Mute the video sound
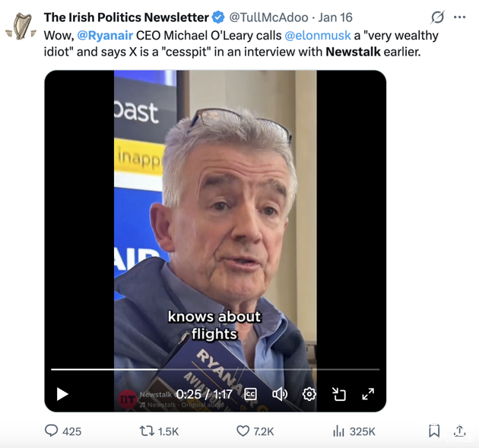479x448 pixels. [280, 393]
